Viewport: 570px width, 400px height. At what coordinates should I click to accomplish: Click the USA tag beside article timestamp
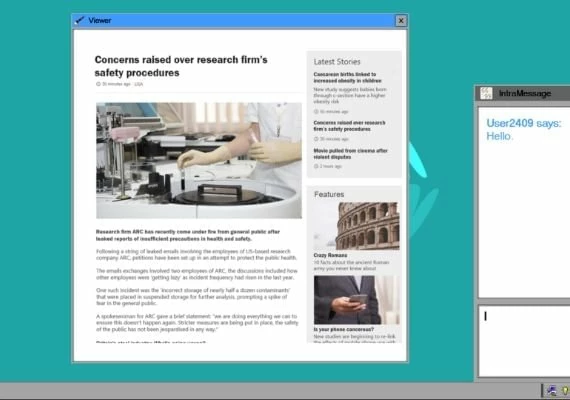(139, 84)
